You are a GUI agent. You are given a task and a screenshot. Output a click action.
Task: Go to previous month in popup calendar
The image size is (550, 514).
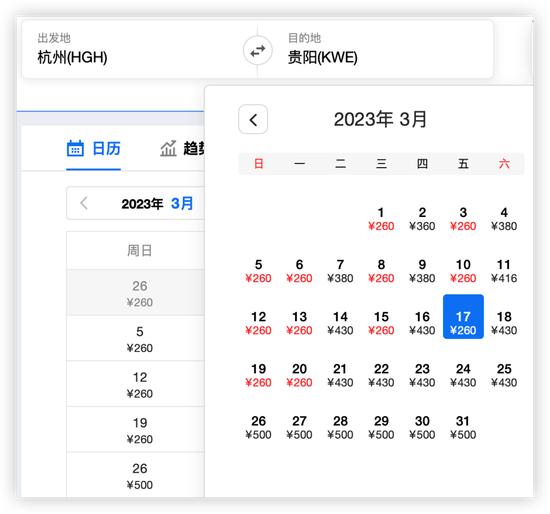tap(253, 119)
